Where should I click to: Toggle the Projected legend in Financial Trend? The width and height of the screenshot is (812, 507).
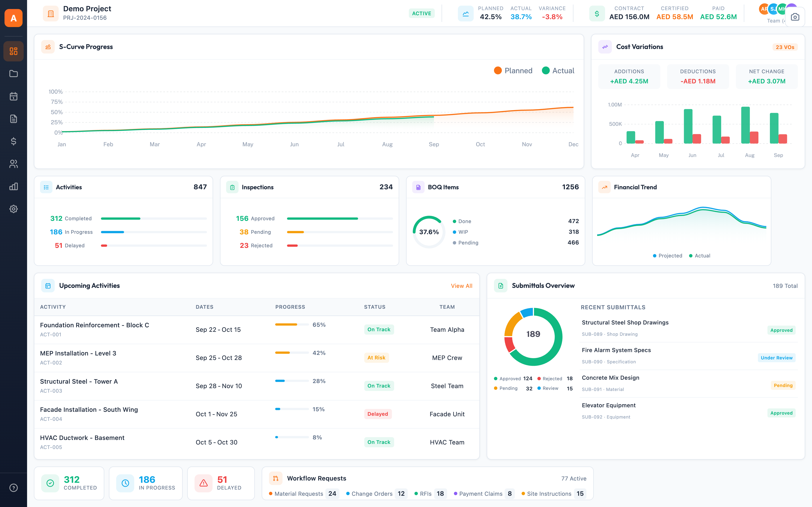point(667,256)
